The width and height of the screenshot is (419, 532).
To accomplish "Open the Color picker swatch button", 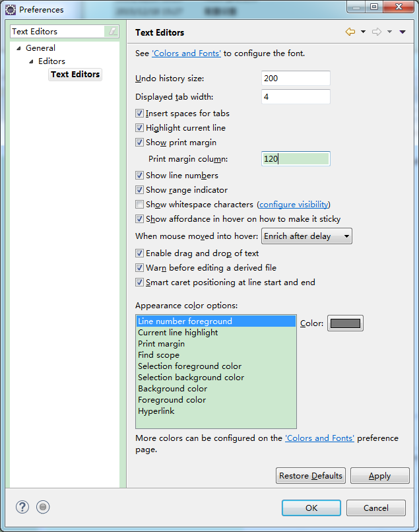I will coord(345,323).
